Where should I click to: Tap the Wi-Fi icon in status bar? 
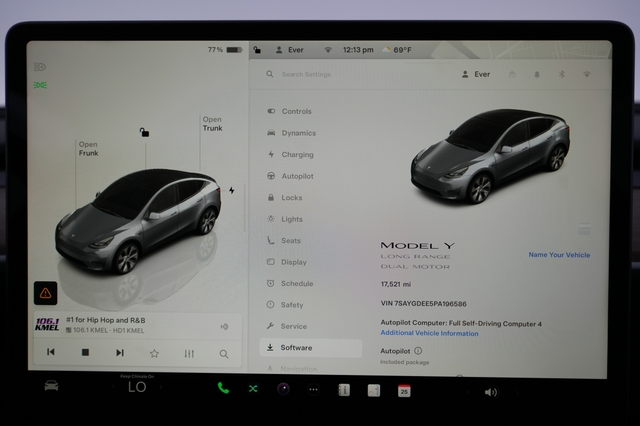click(328, 50)
